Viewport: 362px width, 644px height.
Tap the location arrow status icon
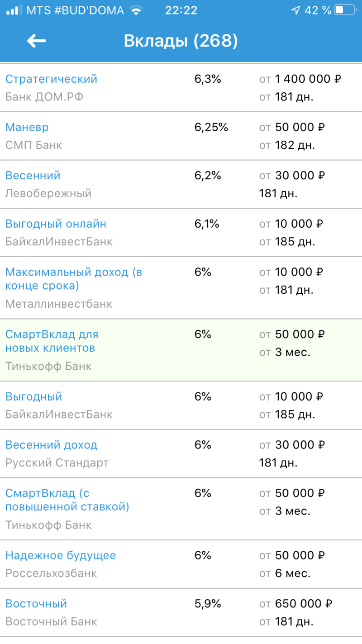295,10
